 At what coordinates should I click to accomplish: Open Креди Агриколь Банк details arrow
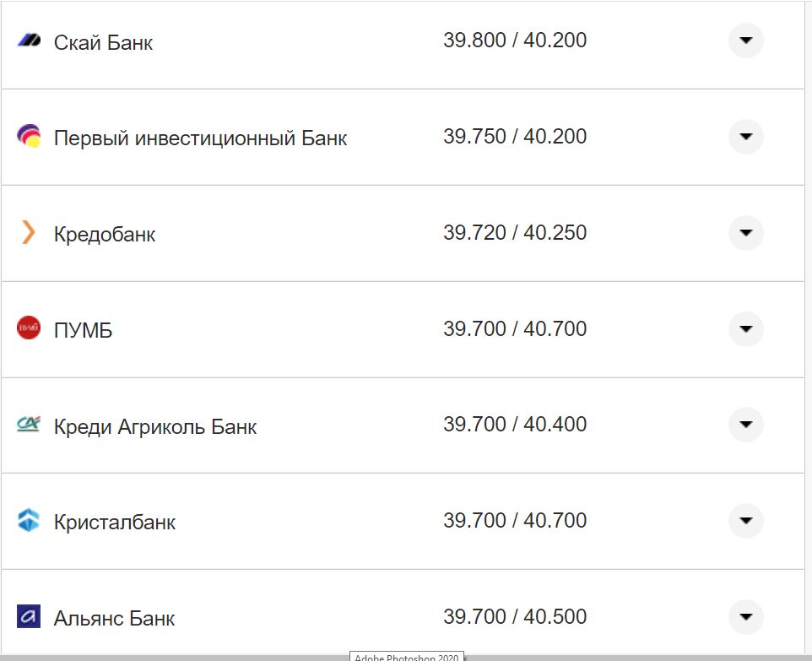[x=745, y=424]
